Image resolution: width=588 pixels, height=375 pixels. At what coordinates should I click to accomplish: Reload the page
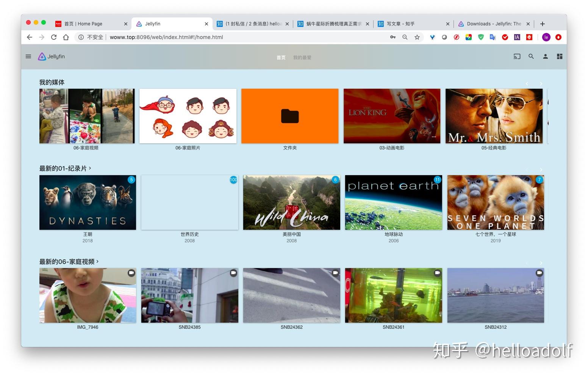pos(54,37)
